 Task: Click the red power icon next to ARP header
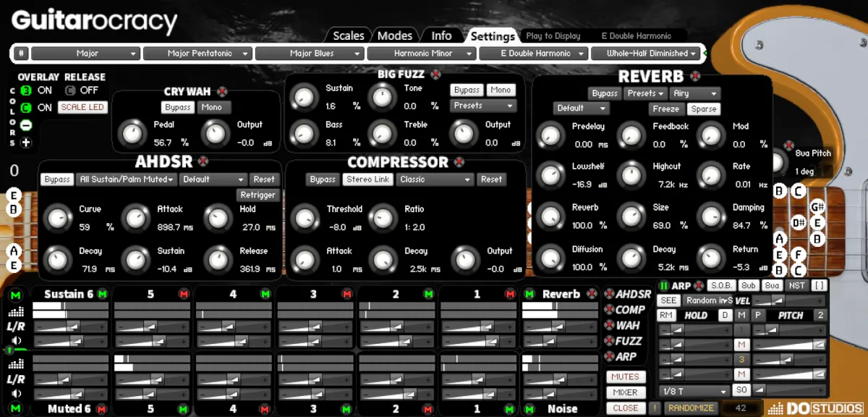tap(698, 286)
